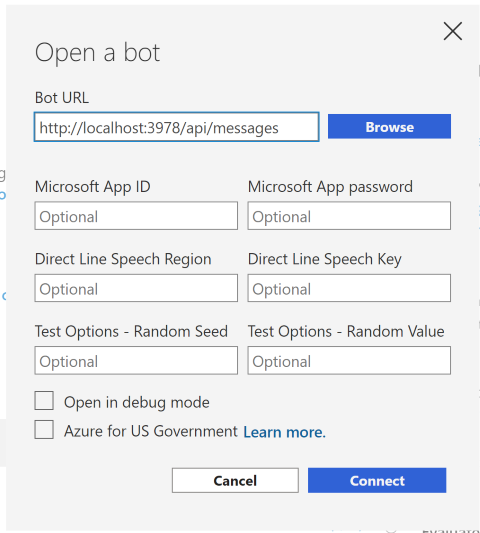Click the "Azure for US Government" label text

[151, 431]
